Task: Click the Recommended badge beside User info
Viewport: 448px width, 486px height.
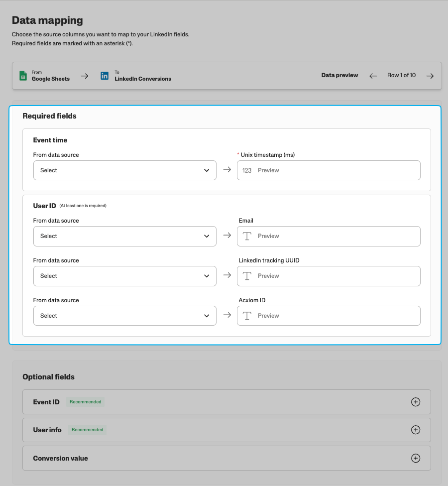Action: tap(88, 430)
